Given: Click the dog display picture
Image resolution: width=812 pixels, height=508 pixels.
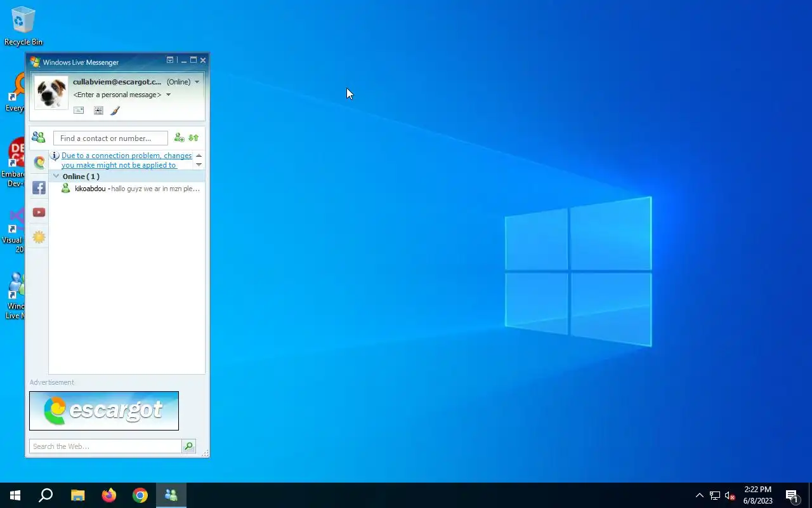Looking at the screenshot, I should [x=51, y=93].
